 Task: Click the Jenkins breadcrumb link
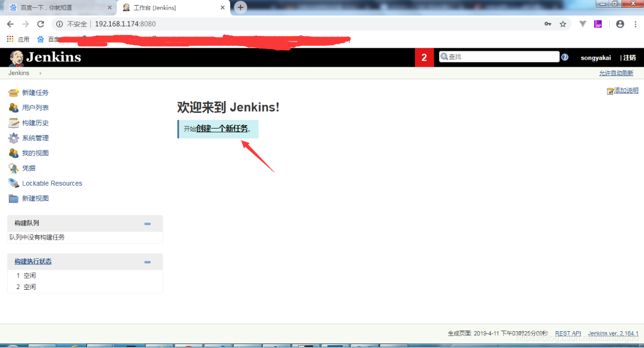[19, 73]
